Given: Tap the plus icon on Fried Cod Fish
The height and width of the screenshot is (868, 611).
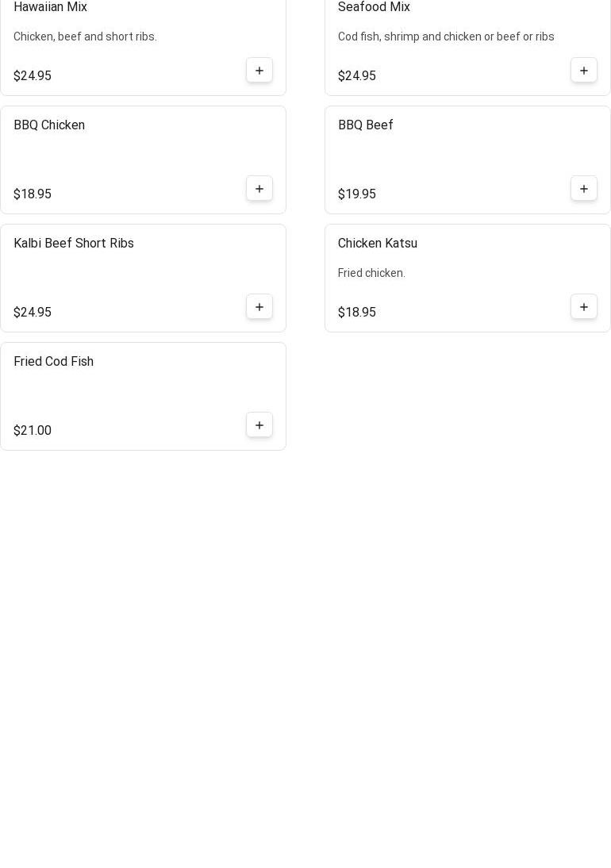Looking at the screenshot, I should point(259,425).
